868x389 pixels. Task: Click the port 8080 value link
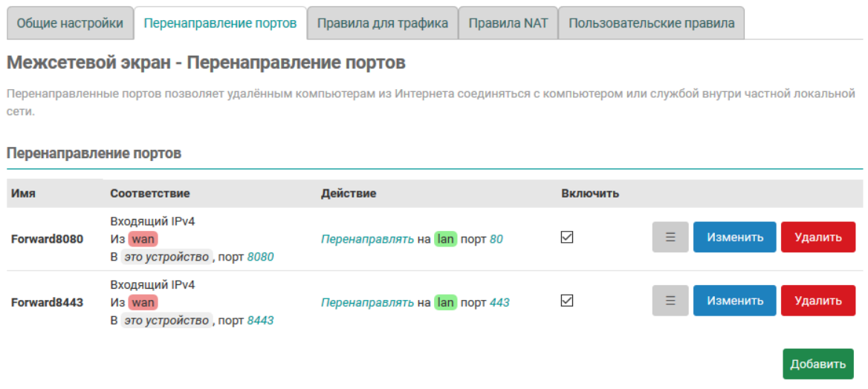tap(260, 258)
